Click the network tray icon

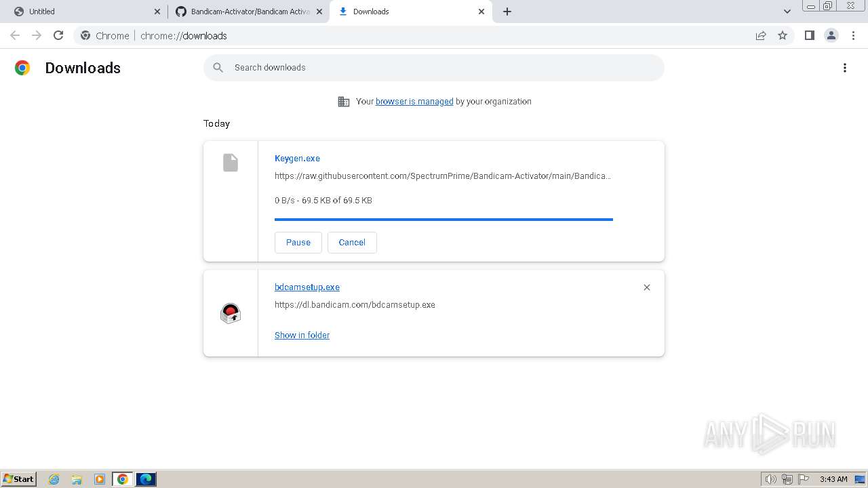(x=787, y=479)
